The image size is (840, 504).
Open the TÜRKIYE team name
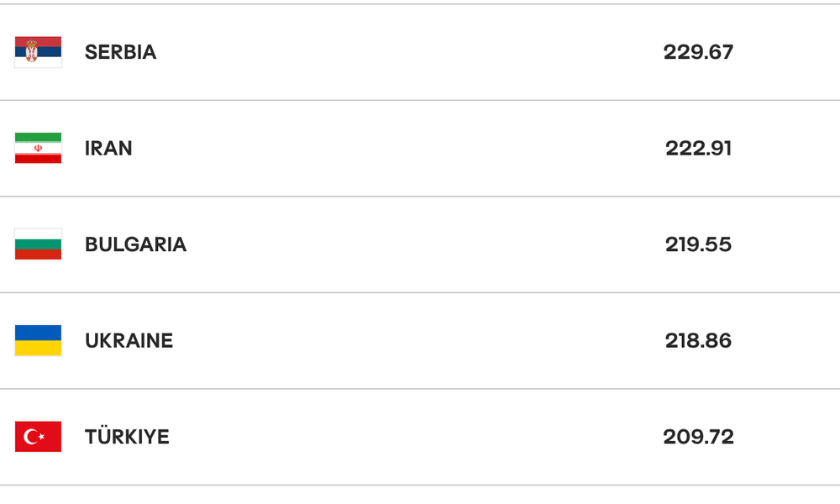click(127, 436)
